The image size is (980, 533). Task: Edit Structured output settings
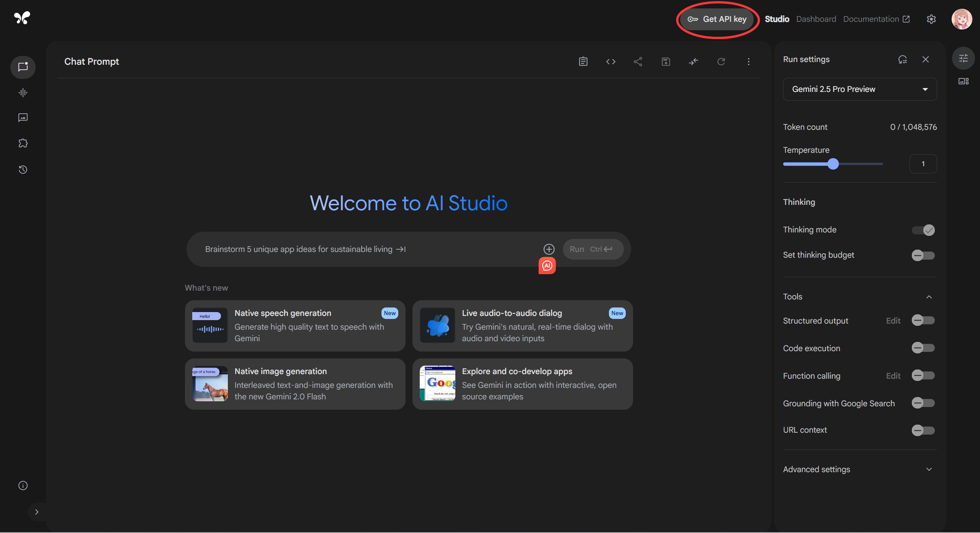tap(893, 320)
